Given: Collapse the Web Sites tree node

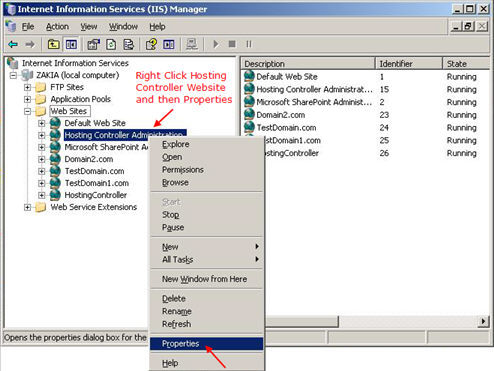Looking at the screenshot, I should click(x=28, y=111).
